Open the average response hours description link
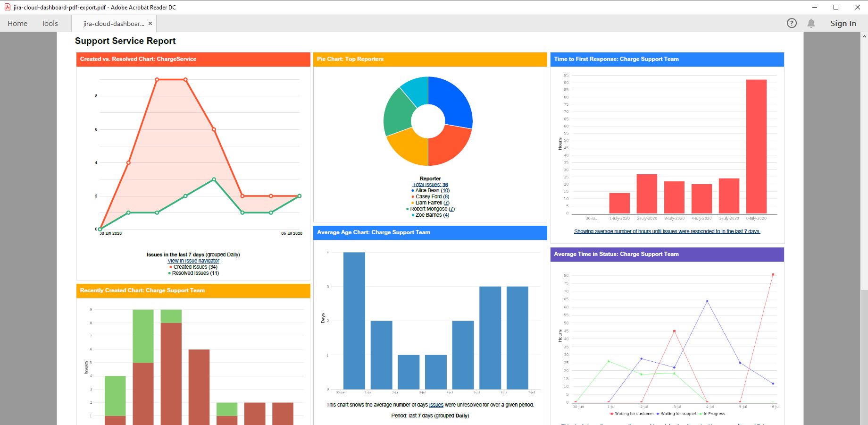868x425 pixels. pyautogui.click(x=667, y=231)
